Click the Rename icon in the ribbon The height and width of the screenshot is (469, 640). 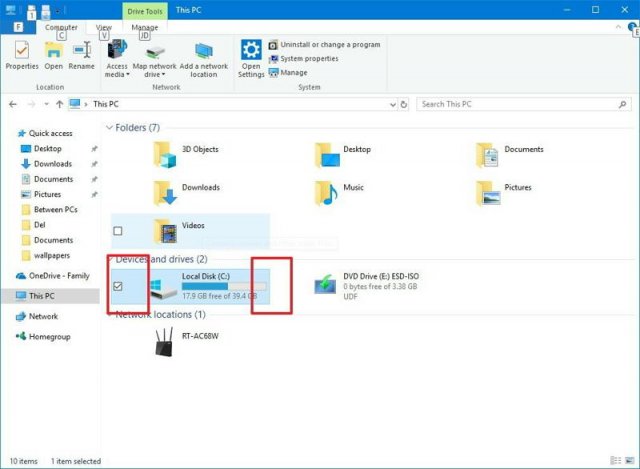[x=81, y=51]
